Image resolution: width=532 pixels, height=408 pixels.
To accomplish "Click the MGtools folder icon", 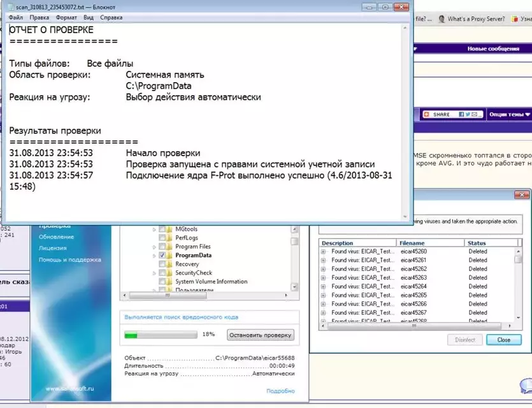I will [x=169, y=229].
